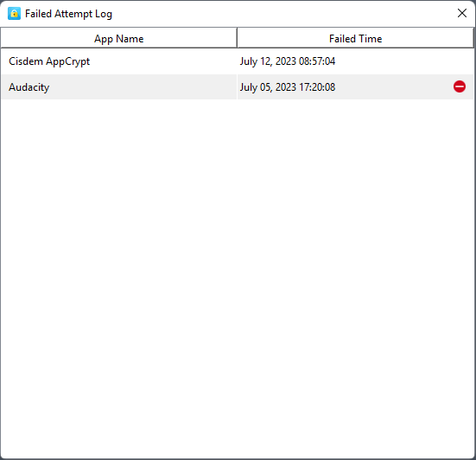Click the divider at Failed Time header's right edge
Viewport: 476px width, 460px height.
pyautogui.click(x=473, y=38)
